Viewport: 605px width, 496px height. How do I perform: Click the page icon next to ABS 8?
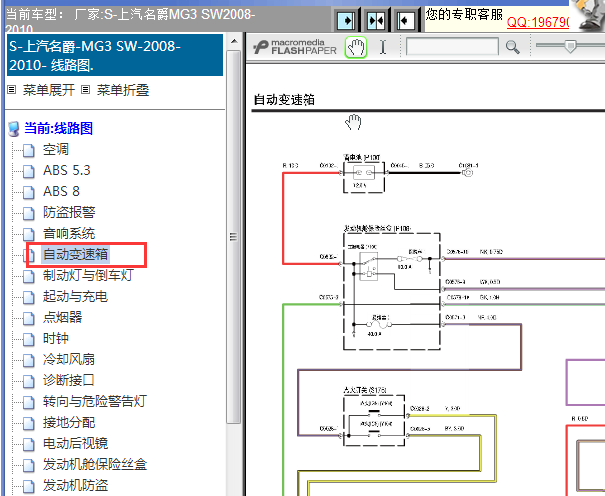(29, 192)
